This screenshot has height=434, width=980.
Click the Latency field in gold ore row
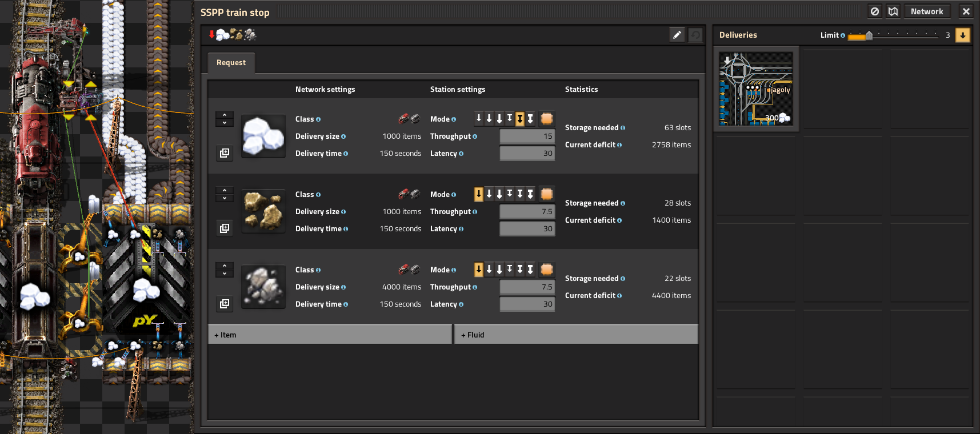click(527, 228)
